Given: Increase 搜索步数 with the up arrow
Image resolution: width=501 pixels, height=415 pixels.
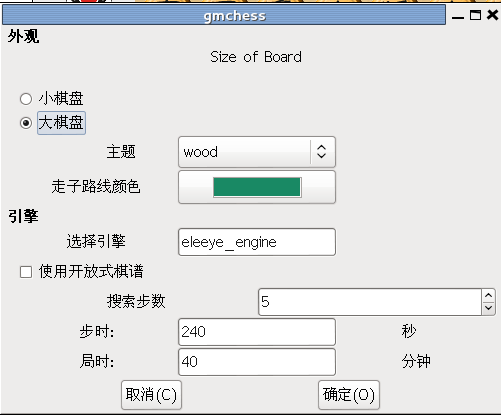Looking at the screenshot, I should click(488, 296).
